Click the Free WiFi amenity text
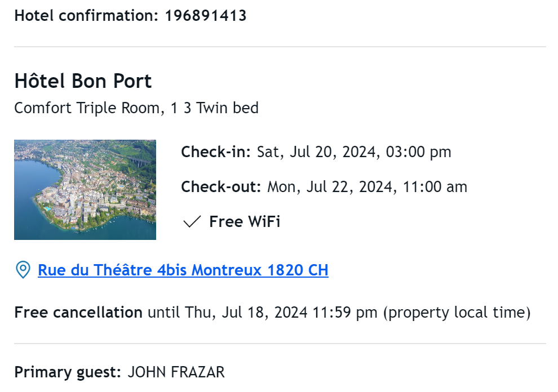The image size is (558, 392). pos(245,221)
